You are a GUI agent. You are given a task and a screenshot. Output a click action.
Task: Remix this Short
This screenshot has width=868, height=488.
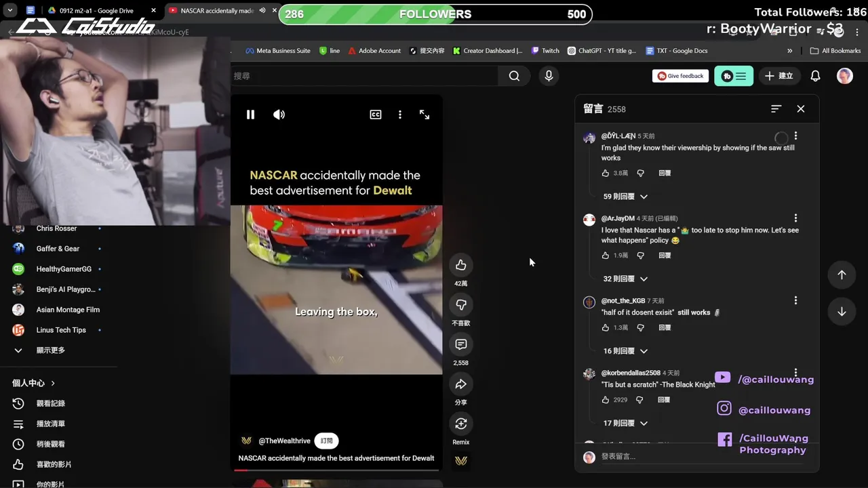pos(461,424)
